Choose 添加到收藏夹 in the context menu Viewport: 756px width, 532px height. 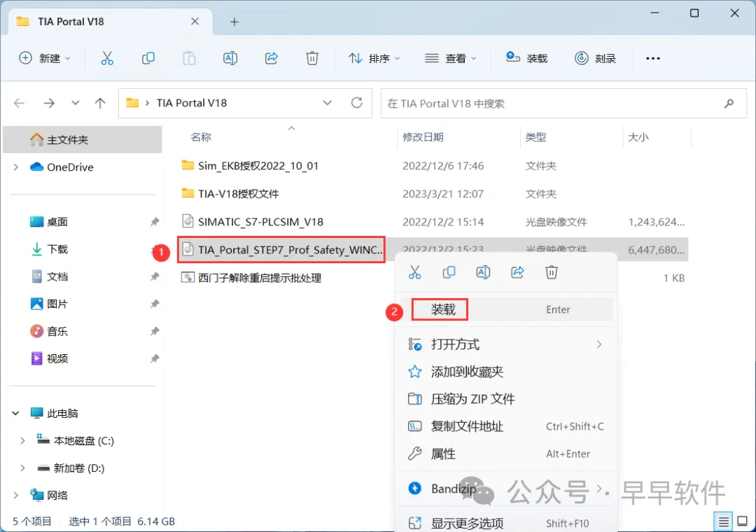[x=506, y=372]
